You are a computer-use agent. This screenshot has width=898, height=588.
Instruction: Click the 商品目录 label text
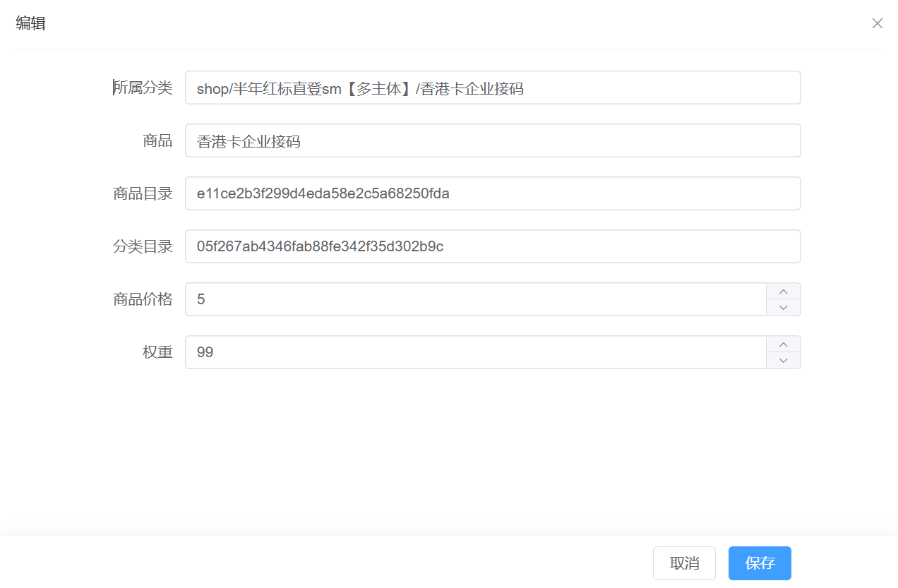143,193
